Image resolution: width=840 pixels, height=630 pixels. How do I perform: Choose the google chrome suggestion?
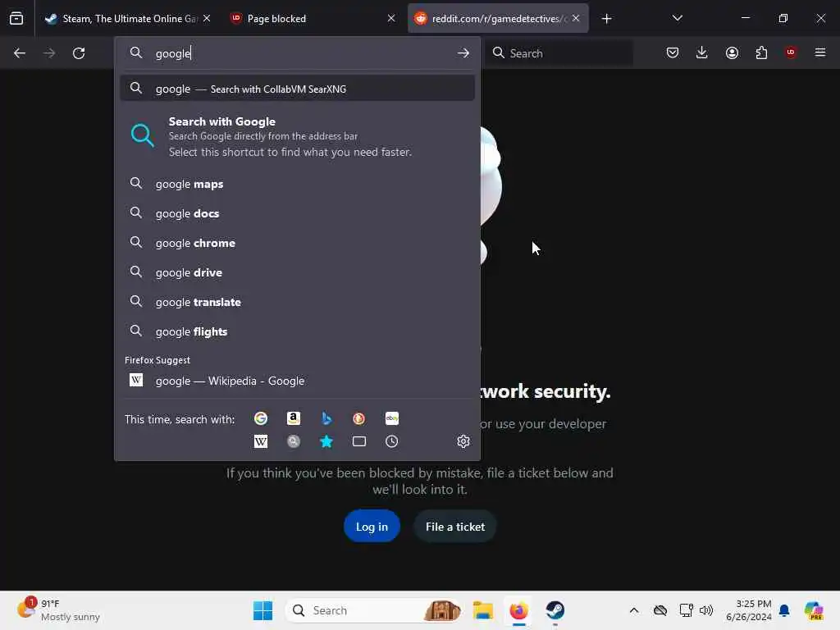[x=297, y=243]
